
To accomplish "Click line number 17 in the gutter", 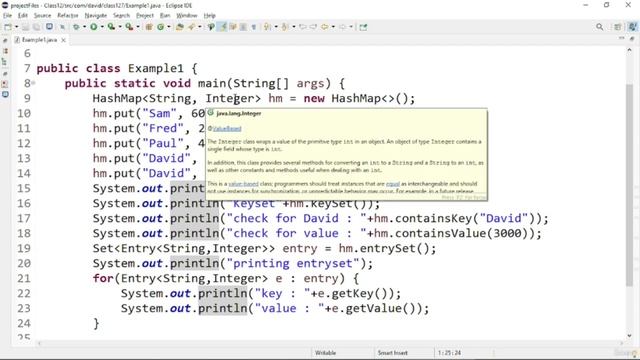I will click(24, 218).
